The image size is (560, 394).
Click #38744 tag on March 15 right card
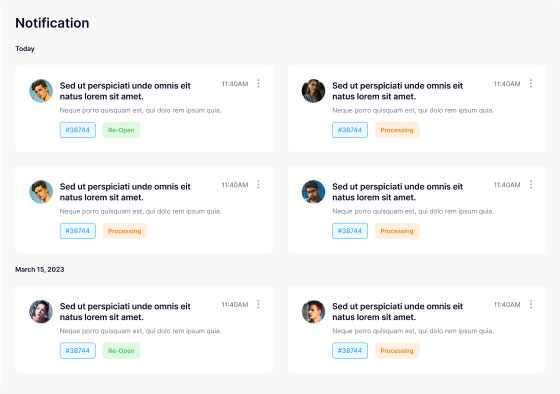point(350,351)
